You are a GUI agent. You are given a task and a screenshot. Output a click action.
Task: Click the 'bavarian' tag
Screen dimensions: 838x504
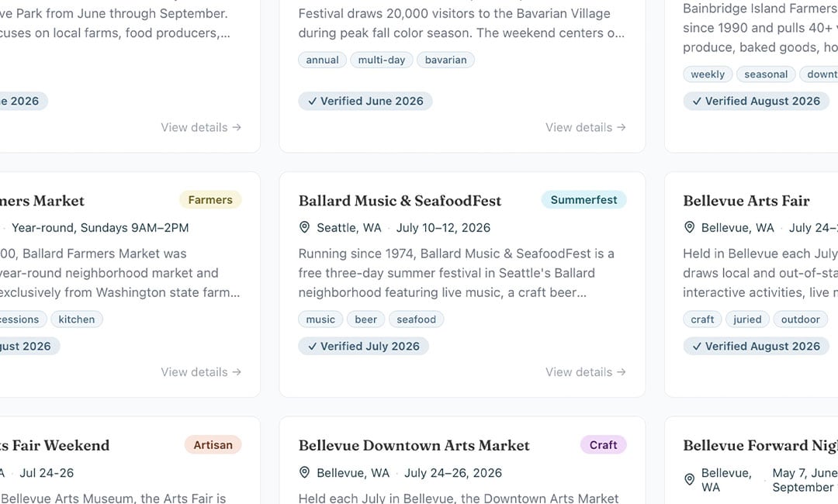click(445, 60)
